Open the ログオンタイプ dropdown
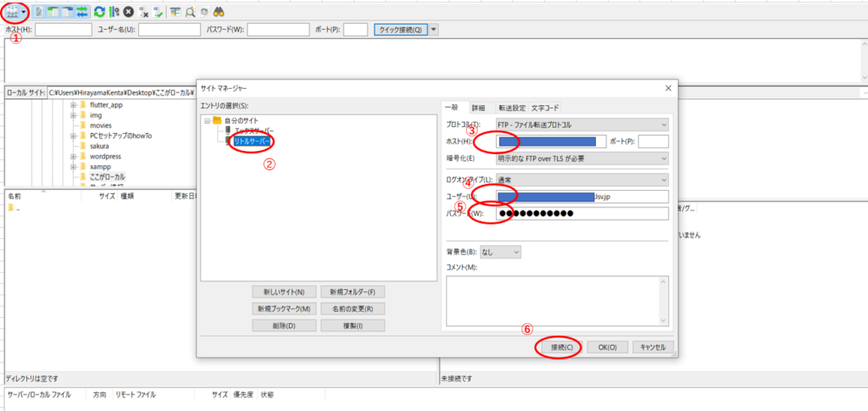 (581, 180)
